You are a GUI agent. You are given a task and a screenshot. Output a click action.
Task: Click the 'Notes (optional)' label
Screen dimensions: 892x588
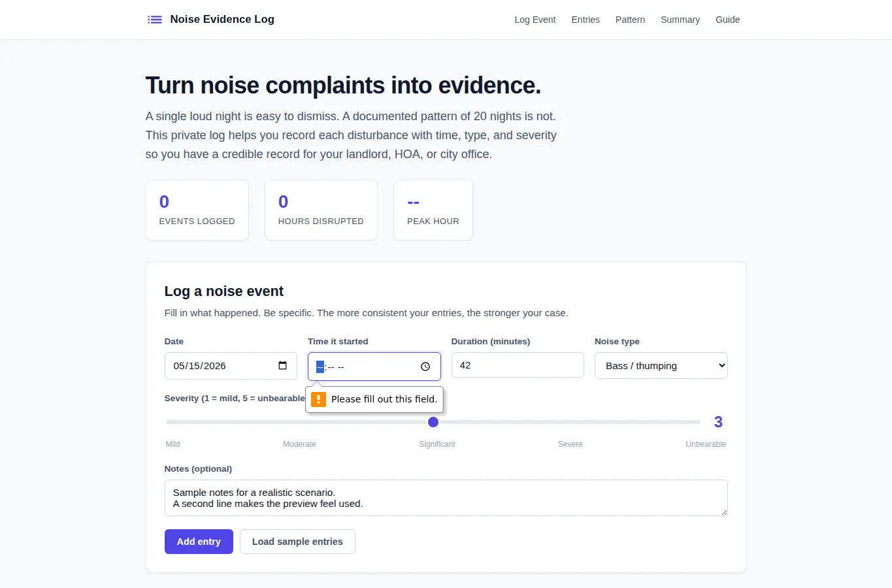198,469
